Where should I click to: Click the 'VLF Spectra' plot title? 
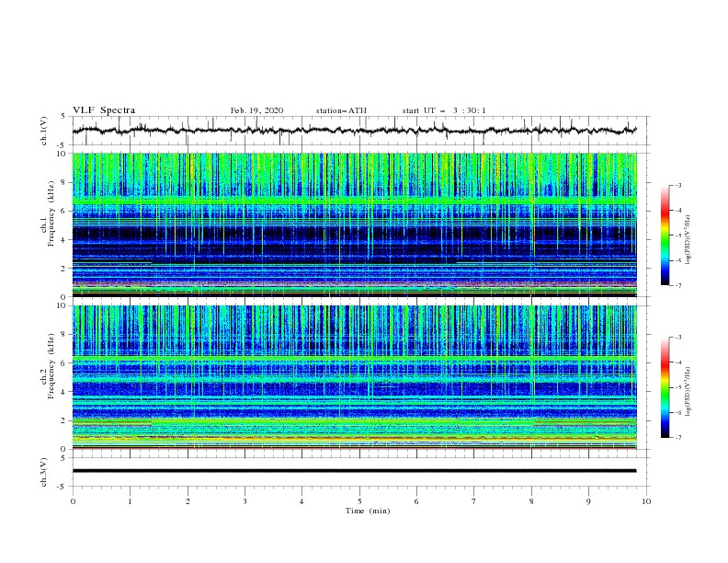(104, 110)
